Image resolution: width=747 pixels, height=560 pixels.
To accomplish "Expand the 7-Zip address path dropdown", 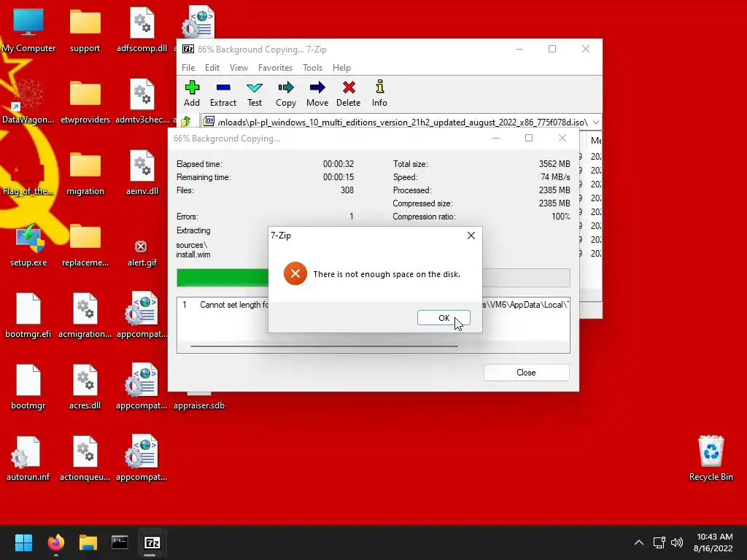I will click(595, 122).
